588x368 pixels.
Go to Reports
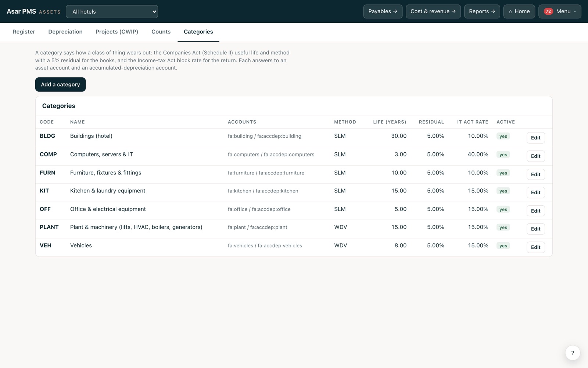(x=482, y=11)
